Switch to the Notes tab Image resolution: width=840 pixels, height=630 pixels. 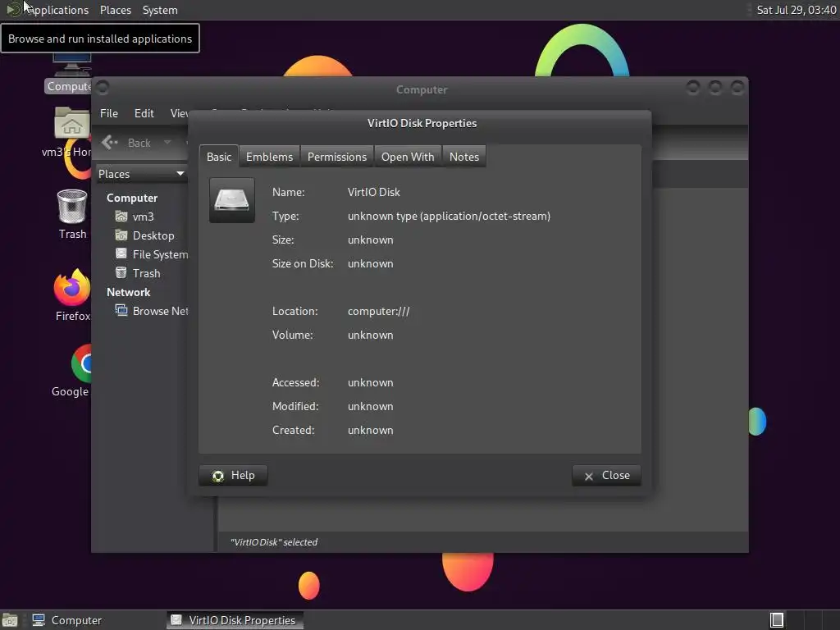[464, 157]
